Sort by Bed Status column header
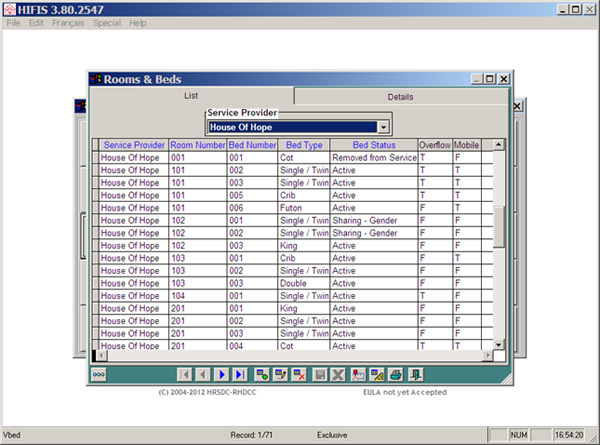Screen dimensions: 600x445 pos(373,145)
